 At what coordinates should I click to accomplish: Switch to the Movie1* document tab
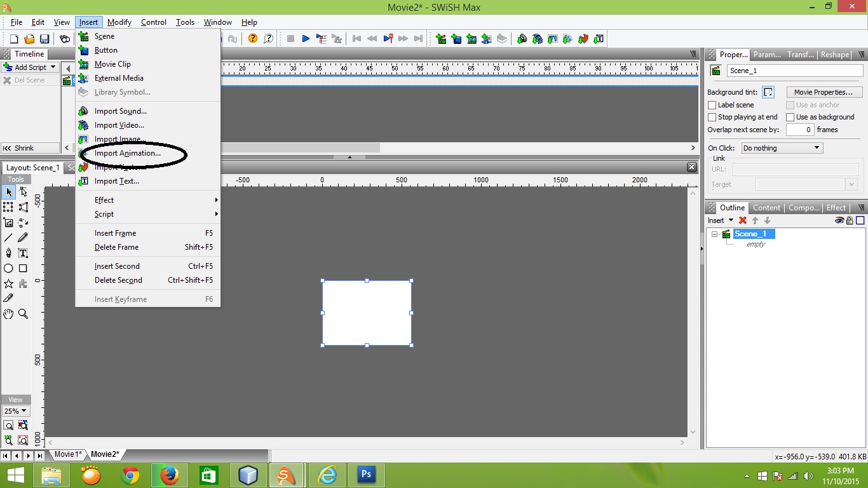tap(68, 454)
